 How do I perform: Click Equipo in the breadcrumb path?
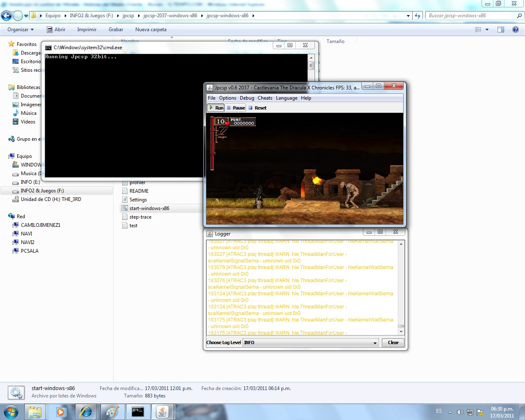pyautogui.click(x=53, y=16)
